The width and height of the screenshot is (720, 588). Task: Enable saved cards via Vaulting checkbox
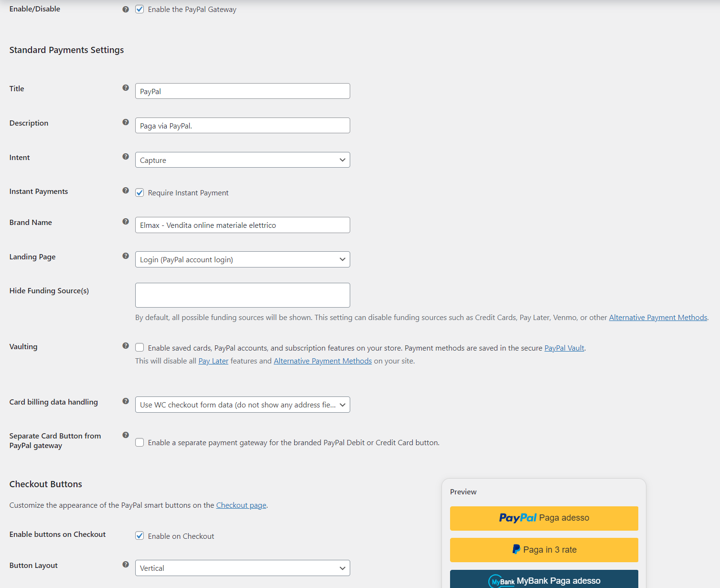[140, 347]
